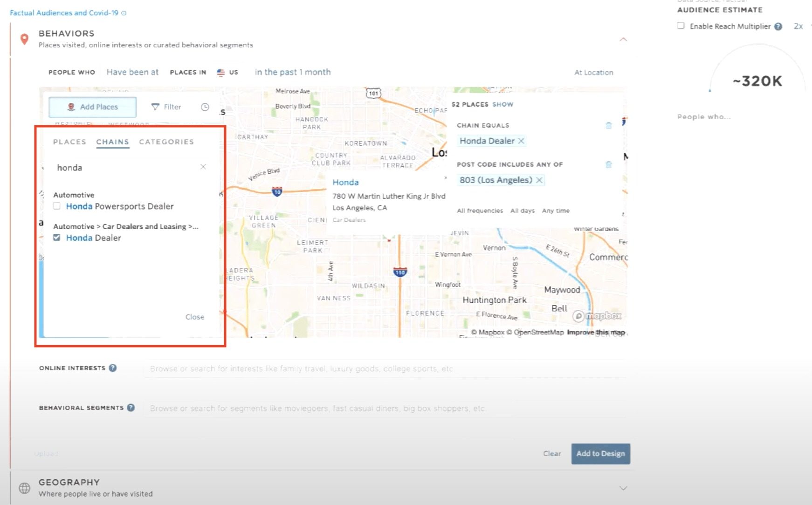
Task: Select the Chains tab
Action: 112,142
